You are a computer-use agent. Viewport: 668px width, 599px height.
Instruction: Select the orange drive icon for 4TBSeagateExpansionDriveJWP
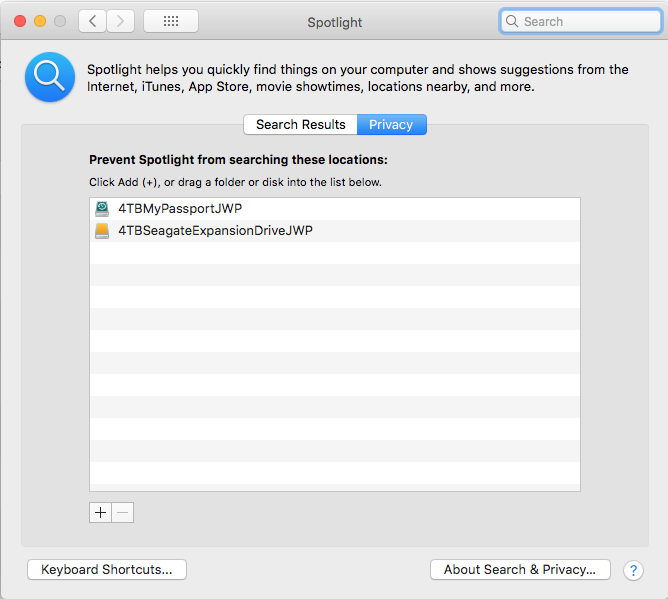(x=102, y=231)
